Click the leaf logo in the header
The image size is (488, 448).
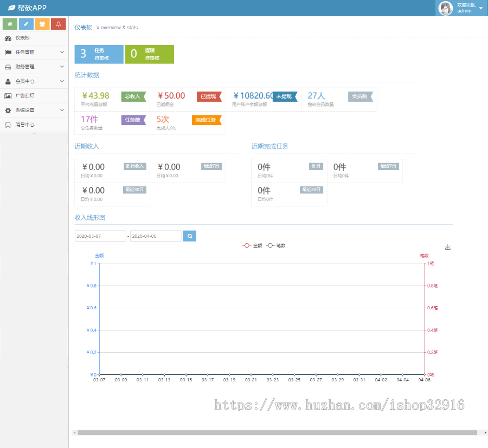coord(11,8)
